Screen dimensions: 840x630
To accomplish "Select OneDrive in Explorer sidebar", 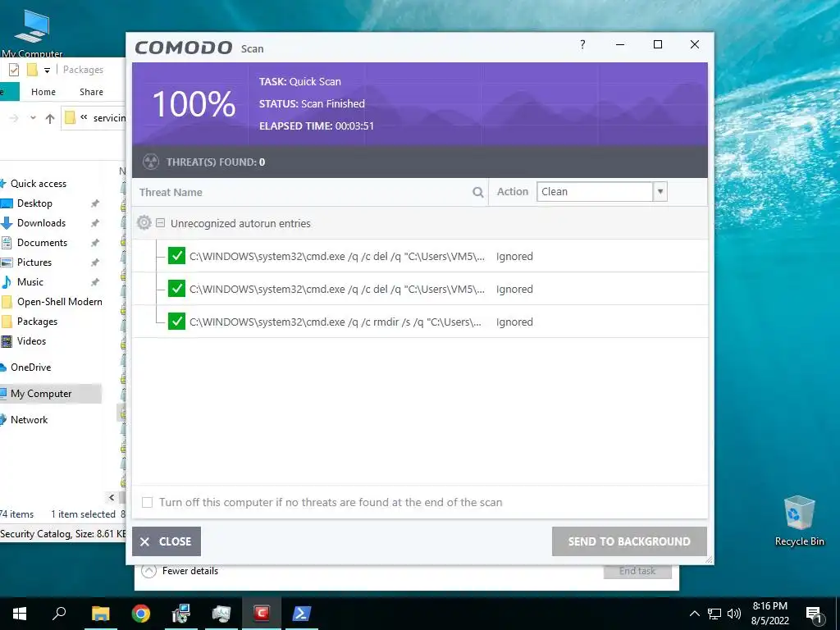I will click(30, 367).
